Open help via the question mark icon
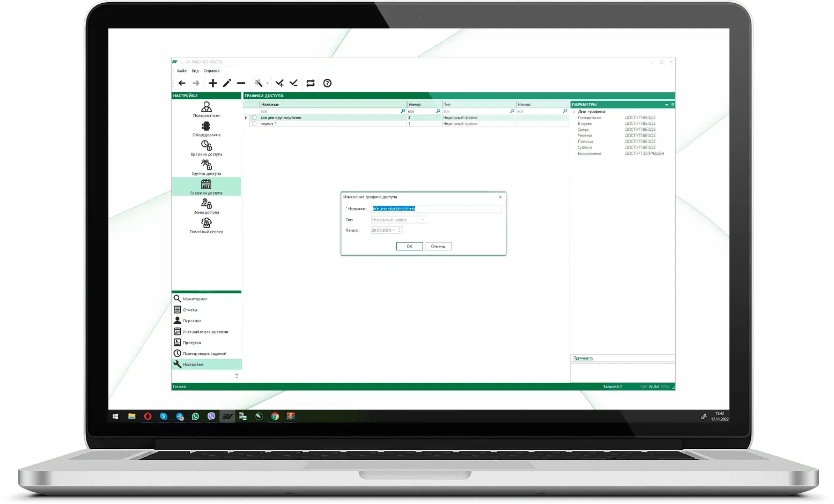The width and height of the screenshot is (834, 504). [x=327, y=83]
